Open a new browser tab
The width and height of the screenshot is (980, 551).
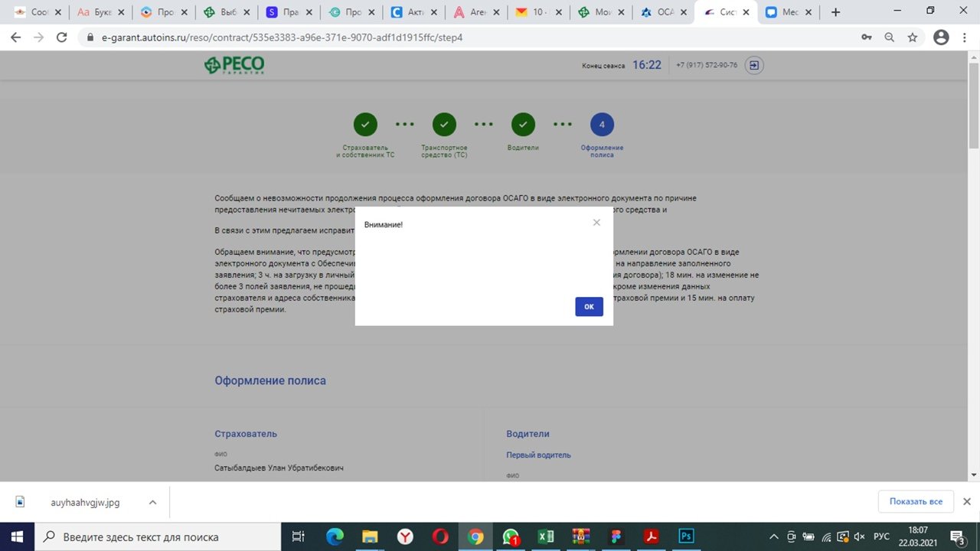(x=835, y=12)
